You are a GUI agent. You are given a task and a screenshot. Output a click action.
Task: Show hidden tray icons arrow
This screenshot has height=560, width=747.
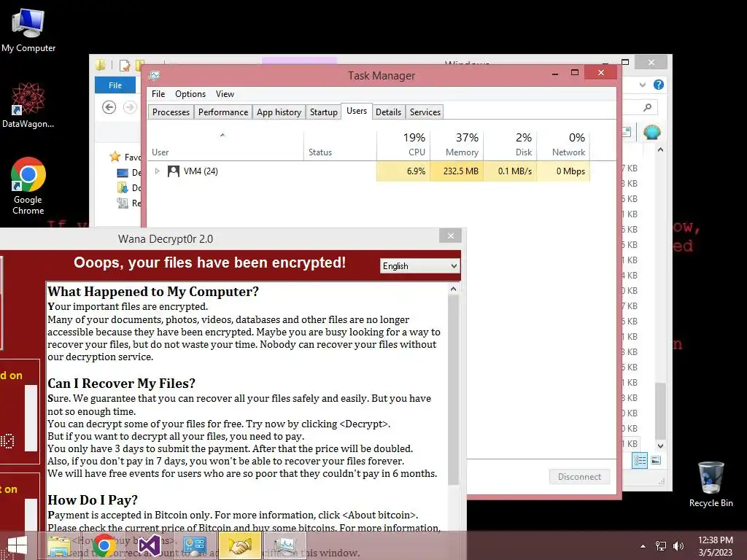tap(643, 546)
